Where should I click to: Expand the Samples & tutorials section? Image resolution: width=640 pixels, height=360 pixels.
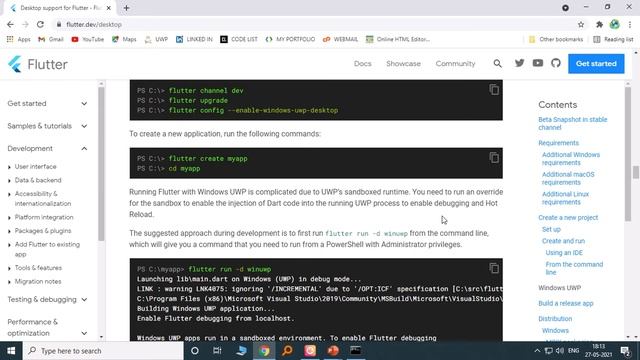(47, 126)
